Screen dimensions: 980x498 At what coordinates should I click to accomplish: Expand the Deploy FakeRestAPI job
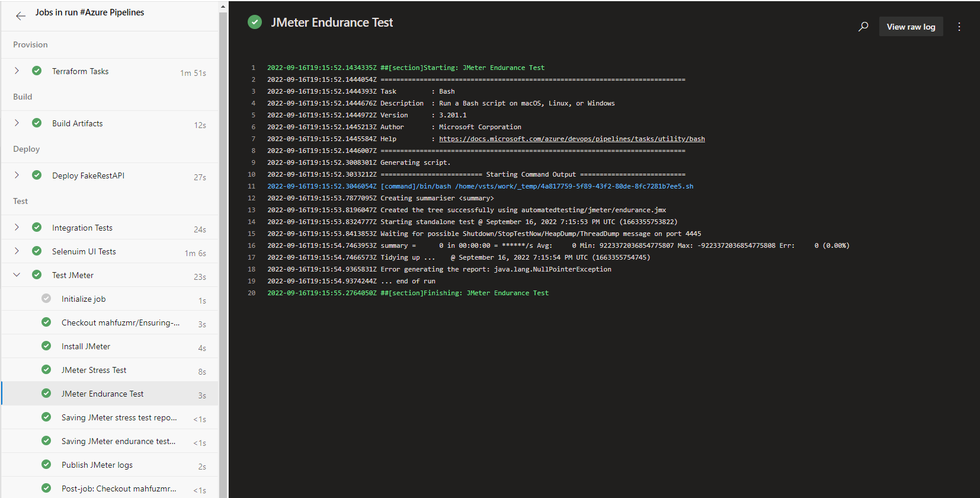(x=17, y=175)
